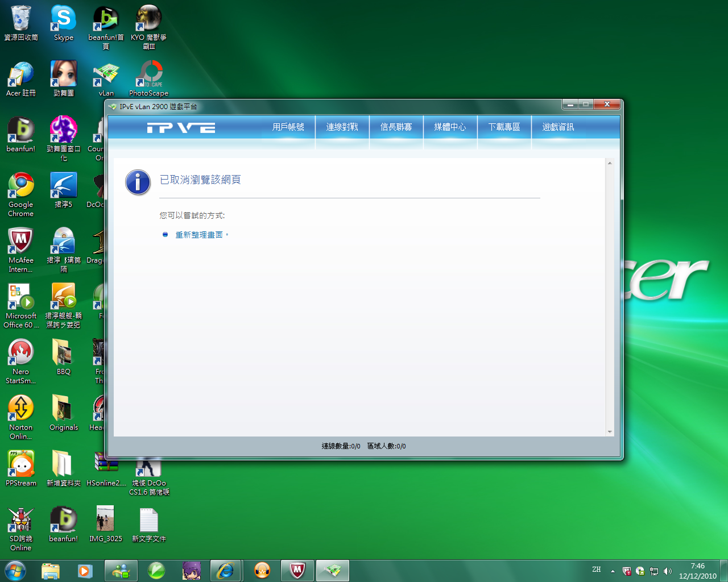Show hidden system tray icons
The image size is (728, 582).
click(x=613, y=571)
